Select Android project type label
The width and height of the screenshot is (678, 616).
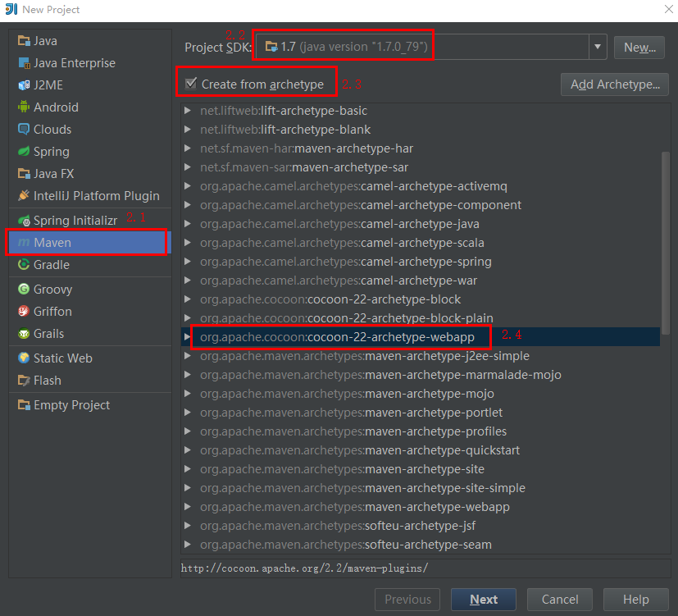tap(57, 107)
